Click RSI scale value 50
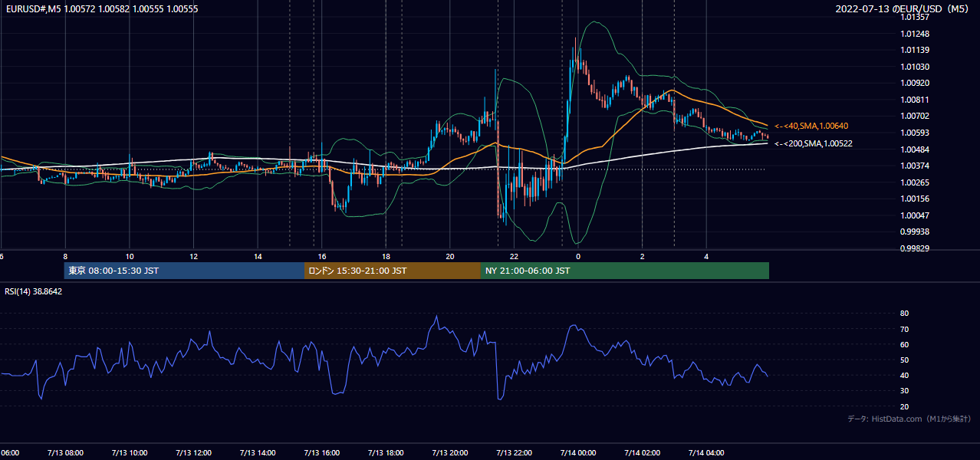The height and width of the screenshot is (460, 980). click(904, 360)
